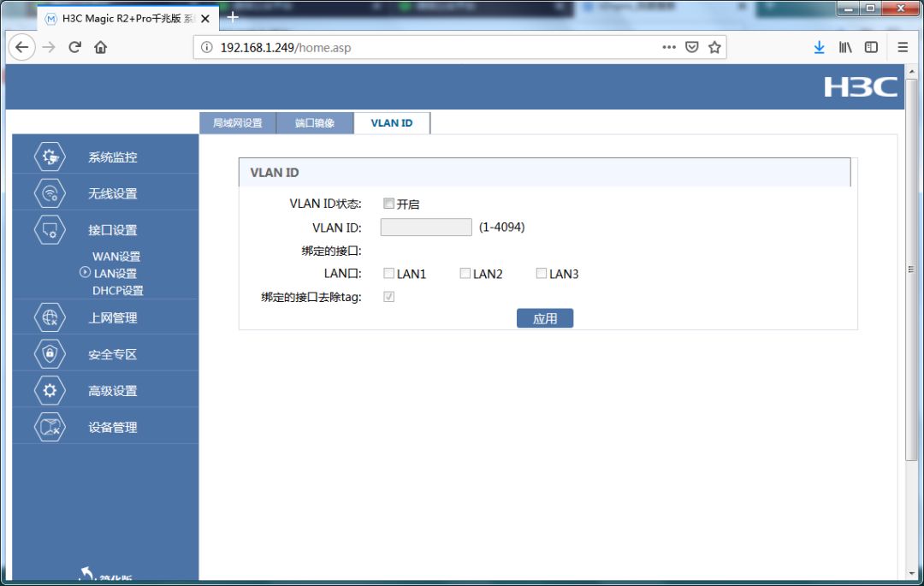924x586 pixels.
Task: Click the 绑定的接口 label
Action: (x=331, y=251)
